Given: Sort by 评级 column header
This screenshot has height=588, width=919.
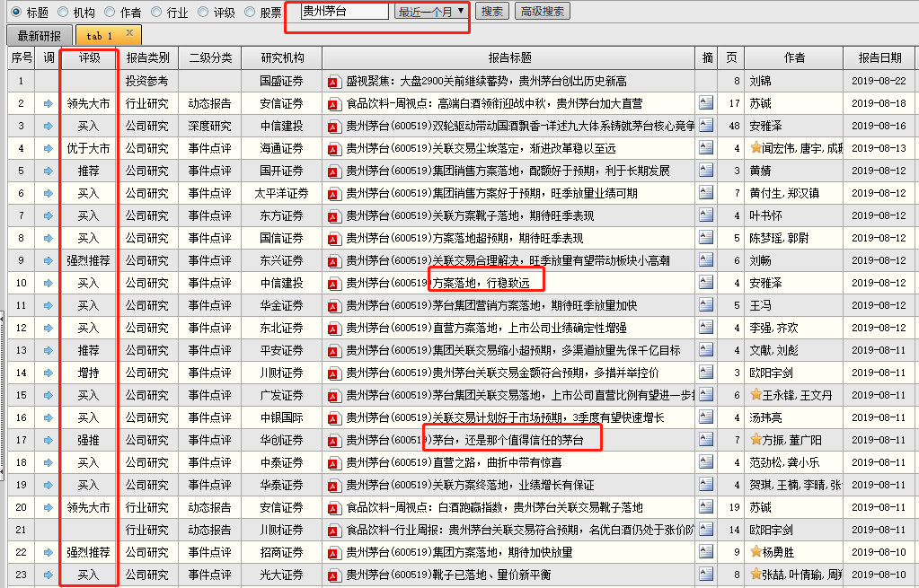Looking at the screenshot, I should 90,58.
